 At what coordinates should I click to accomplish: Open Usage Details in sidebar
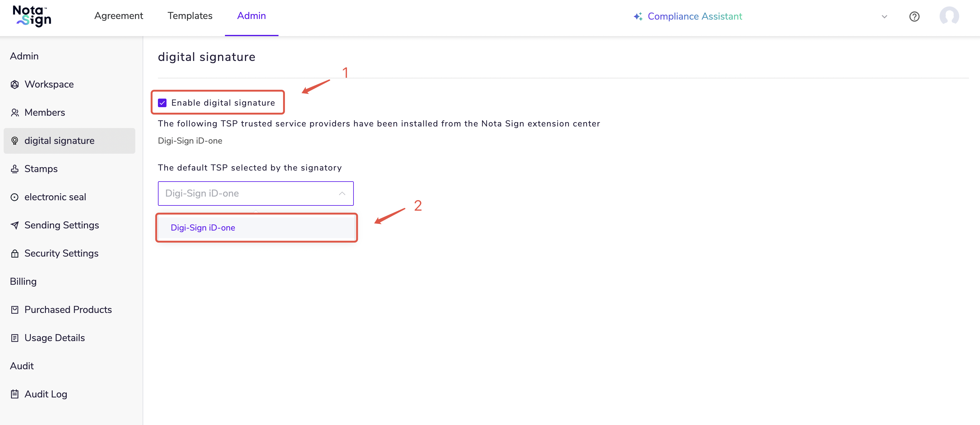pos(54,338)
